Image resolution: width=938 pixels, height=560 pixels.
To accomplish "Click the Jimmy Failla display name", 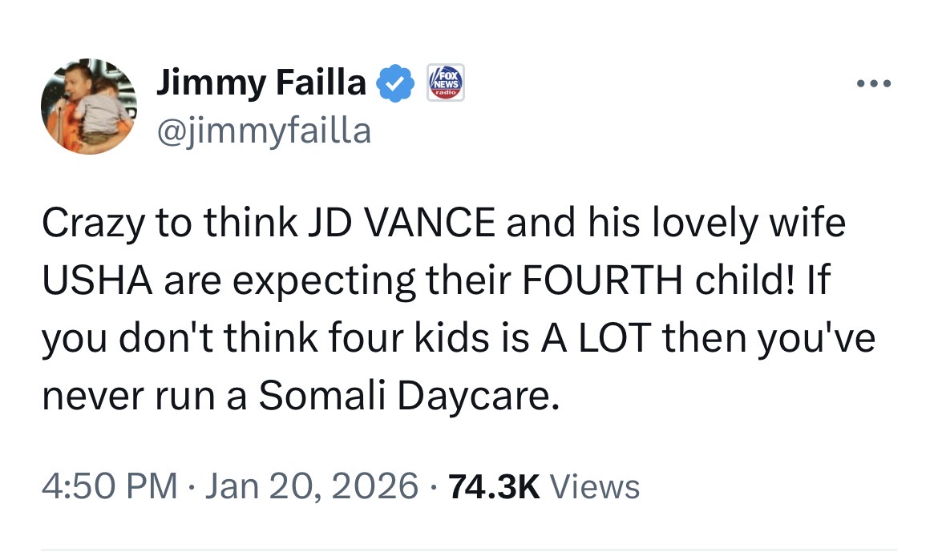I will pos(261,83).
